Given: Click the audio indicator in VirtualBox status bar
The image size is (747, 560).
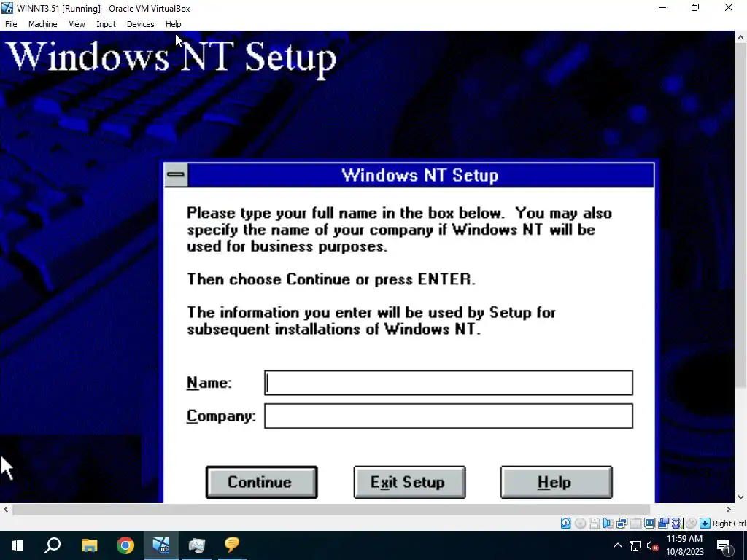Looking at the screenshot, I should coord(608,524).
